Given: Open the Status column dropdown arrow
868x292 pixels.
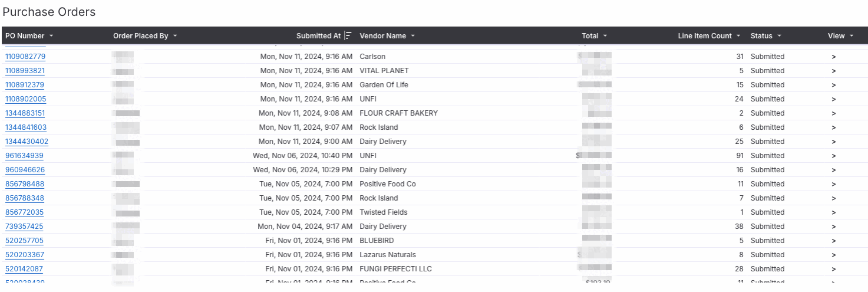Looking at the screenshot, I should [779, 36].
